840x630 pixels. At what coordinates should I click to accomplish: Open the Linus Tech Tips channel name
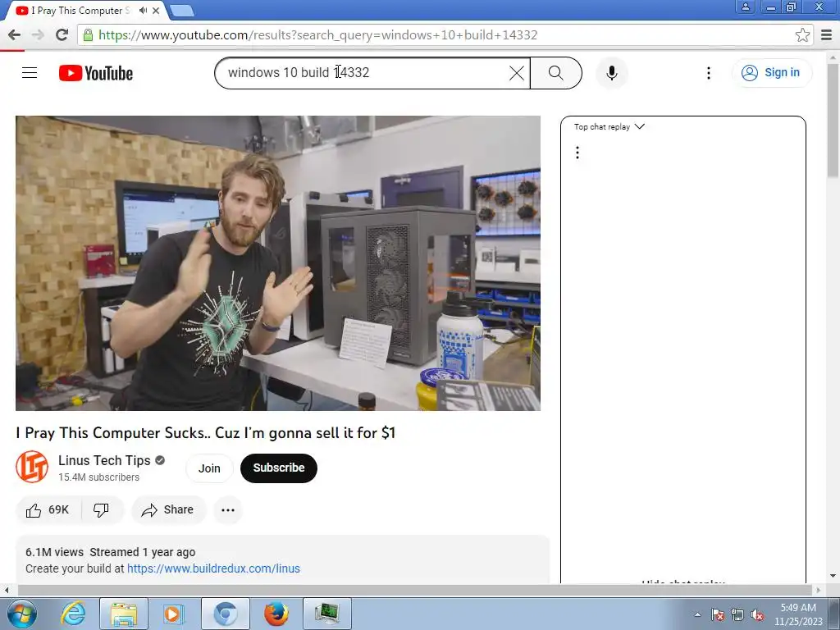pos(104,460)
